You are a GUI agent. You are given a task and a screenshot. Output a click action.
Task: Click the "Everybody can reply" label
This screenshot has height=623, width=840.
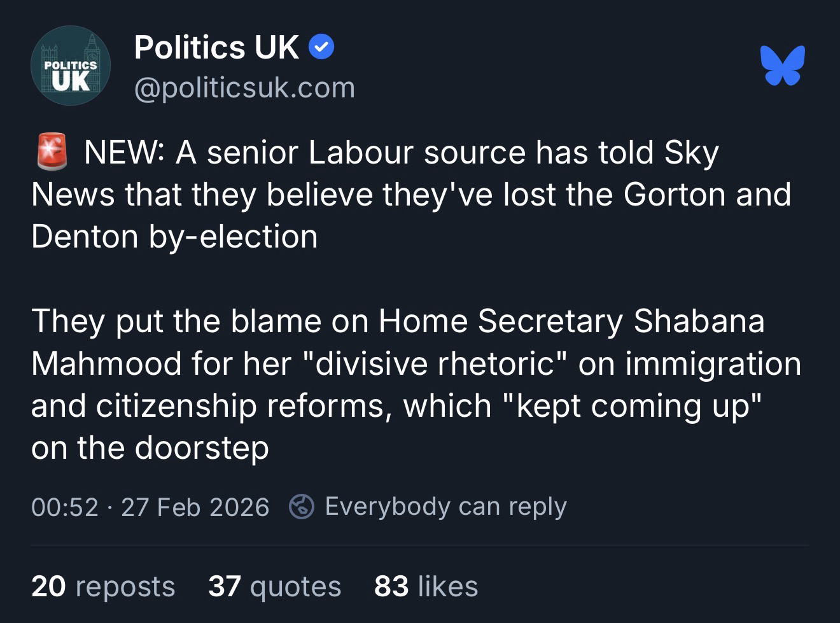[x=445, y=507]
